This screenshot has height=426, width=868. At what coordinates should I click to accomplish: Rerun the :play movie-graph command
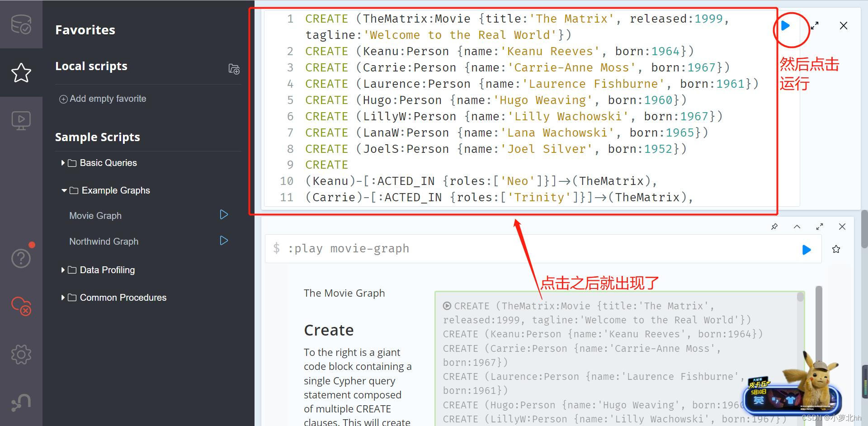(x=807, y=250)
